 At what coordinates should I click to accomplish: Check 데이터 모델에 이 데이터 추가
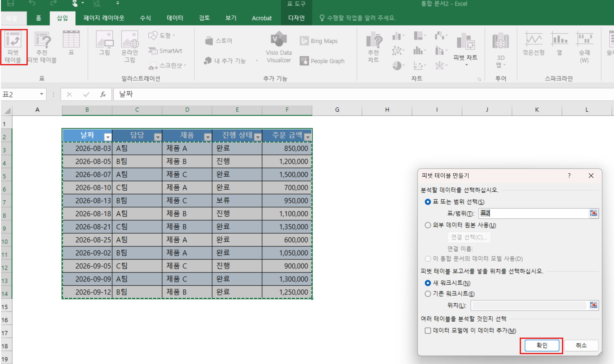428,331
